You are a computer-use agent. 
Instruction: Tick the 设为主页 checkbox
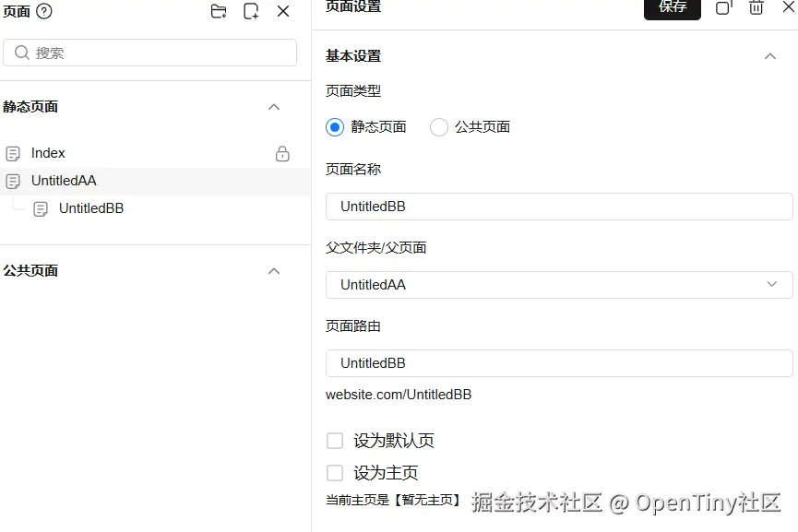[x=335, y=473]
